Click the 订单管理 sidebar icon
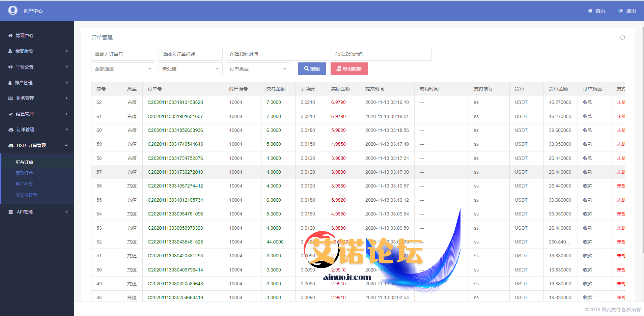The image size is (644, 316). (x=11, y=130)
